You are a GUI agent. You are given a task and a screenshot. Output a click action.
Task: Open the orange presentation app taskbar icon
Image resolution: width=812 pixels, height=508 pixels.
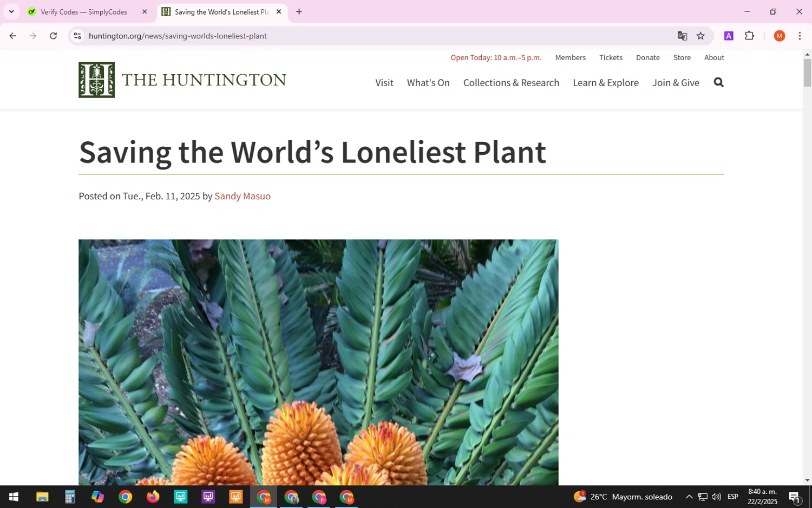tap(235, 497)
